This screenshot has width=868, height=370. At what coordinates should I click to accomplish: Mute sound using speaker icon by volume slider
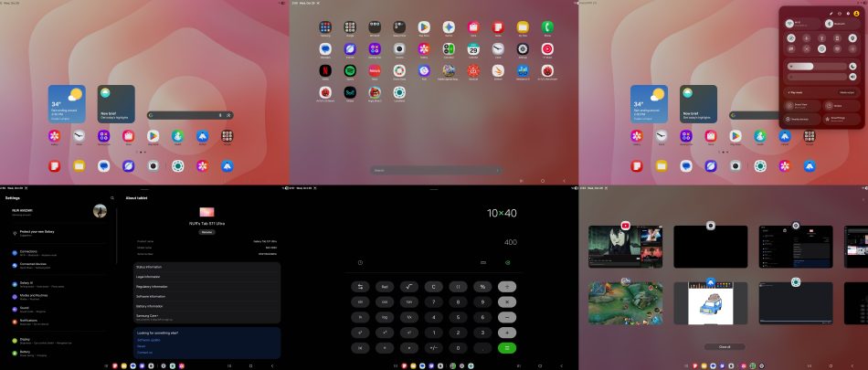[852, 77]
